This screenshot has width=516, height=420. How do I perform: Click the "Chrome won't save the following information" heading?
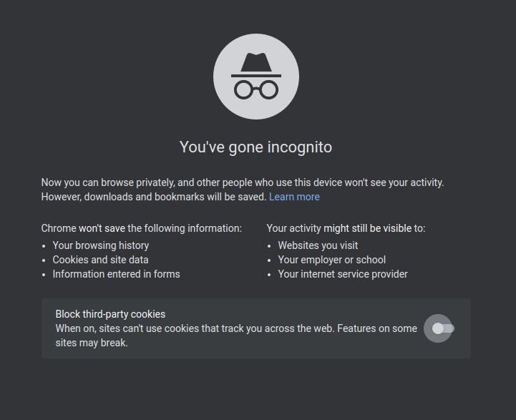point(141,228)
